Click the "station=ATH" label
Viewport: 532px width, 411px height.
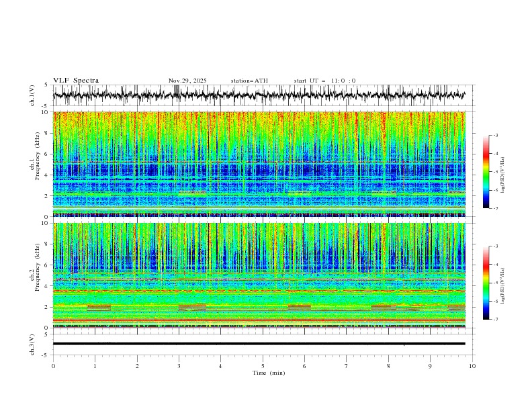tap(249, 81)
